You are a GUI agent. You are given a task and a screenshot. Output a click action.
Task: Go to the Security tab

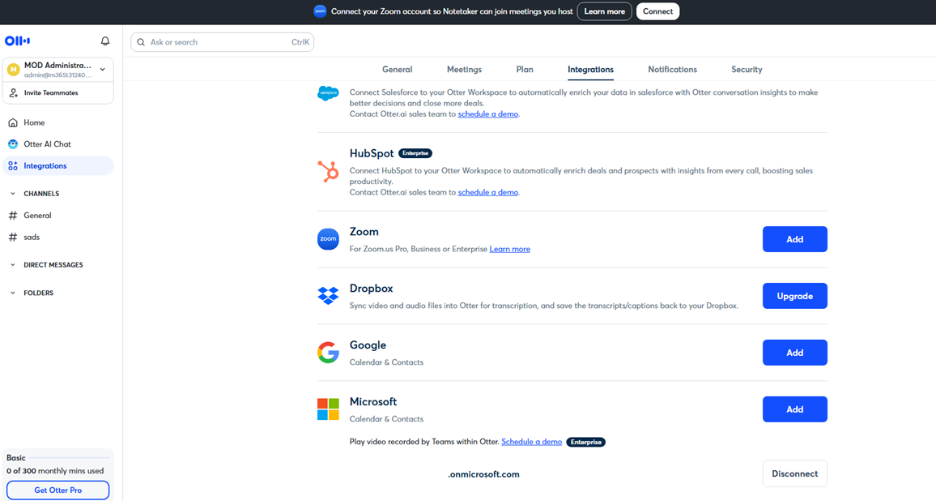click(747, 69)
